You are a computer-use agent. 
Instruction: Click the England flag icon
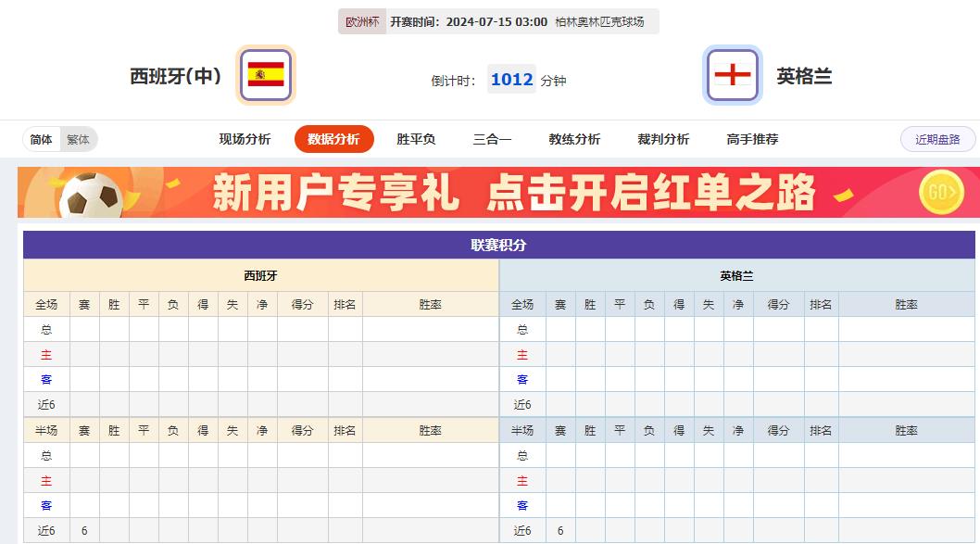coord(731,74)
